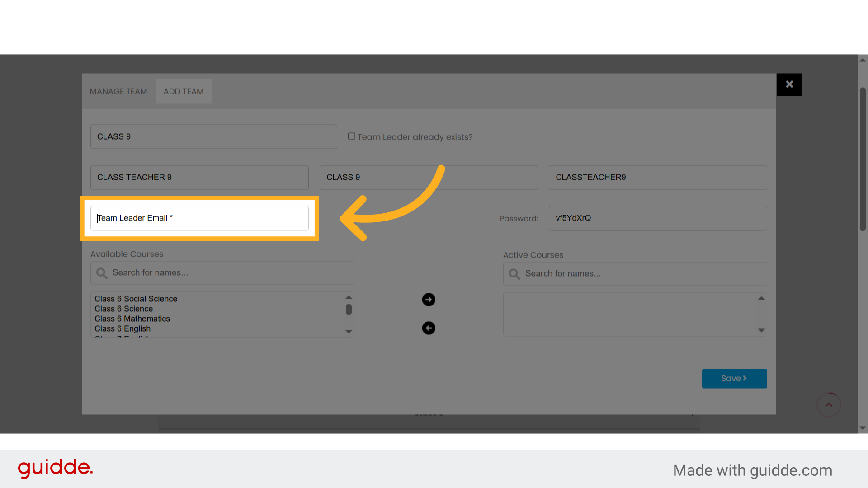Click the Team Leader Email input field
The width and height of the screenshot is (868, 488).
point(199,218)
